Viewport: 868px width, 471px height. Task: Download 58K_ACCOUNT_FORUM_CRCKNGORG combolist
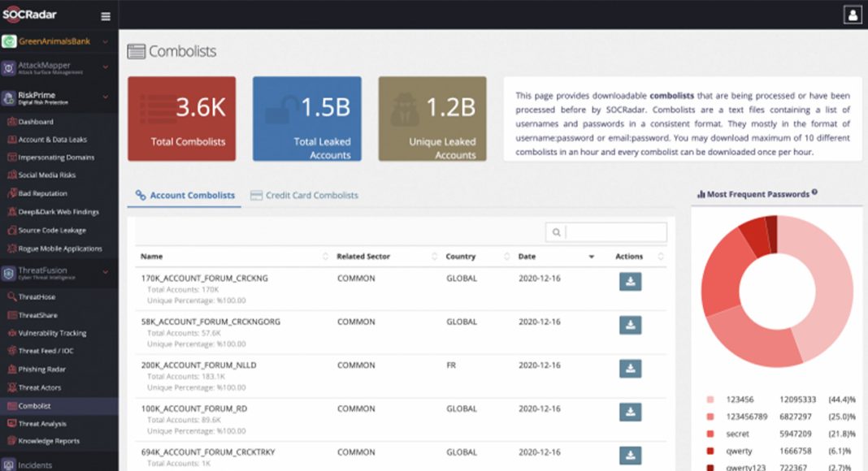click(630, 325)
